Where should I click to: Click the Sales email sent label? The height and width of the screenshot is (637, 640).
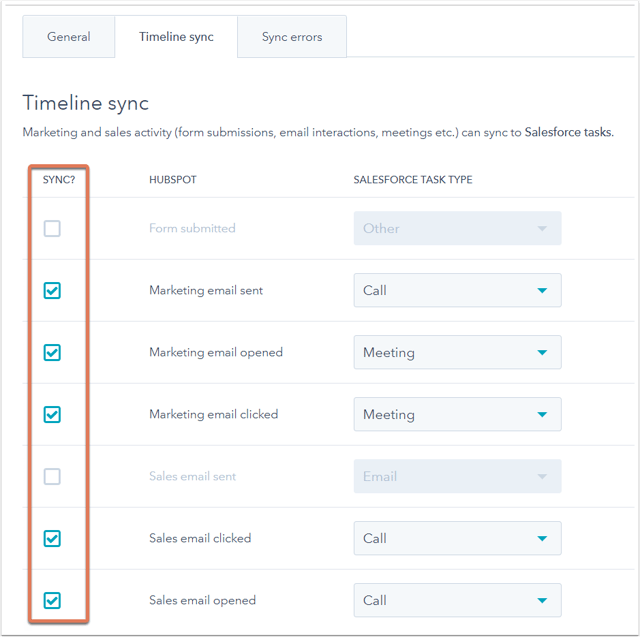coord(192,477)
